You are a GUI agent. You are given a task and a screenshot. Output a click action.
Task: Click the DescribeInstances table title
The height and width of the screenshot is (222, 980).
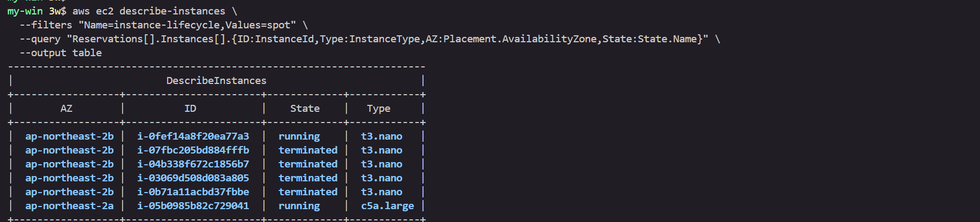[x=216, y=81]
